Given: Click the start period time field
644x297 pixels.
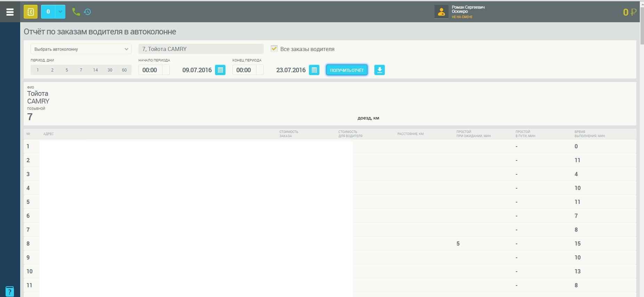Looking at the screenshot, I should [x=150, y=70].
